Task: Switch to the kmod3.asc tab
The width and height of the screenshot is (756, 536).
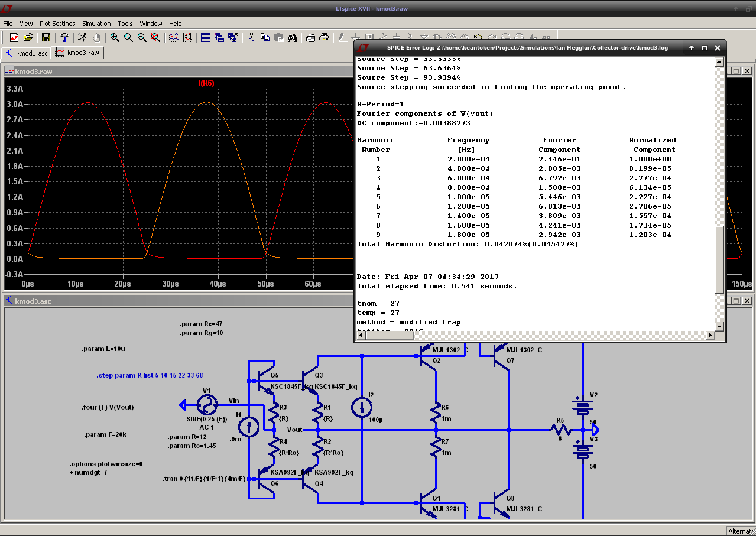Action: coord(27,53)
